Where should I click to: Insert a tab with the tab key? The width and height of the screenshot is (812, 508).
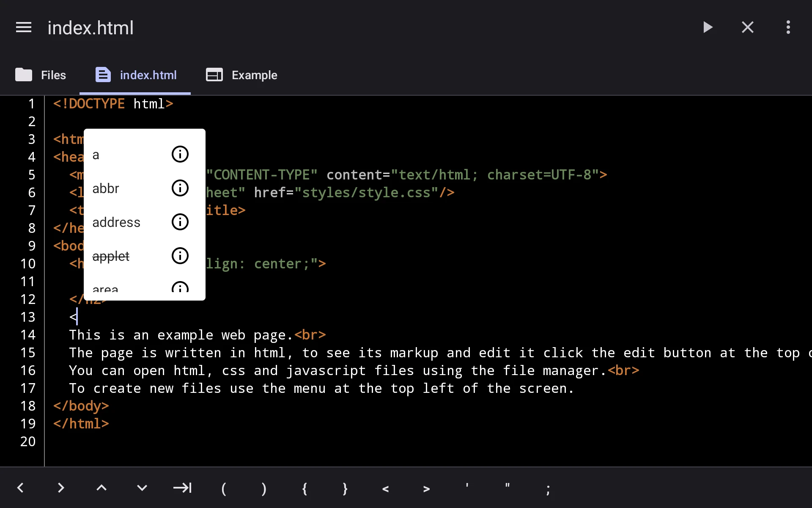point(183,488)
